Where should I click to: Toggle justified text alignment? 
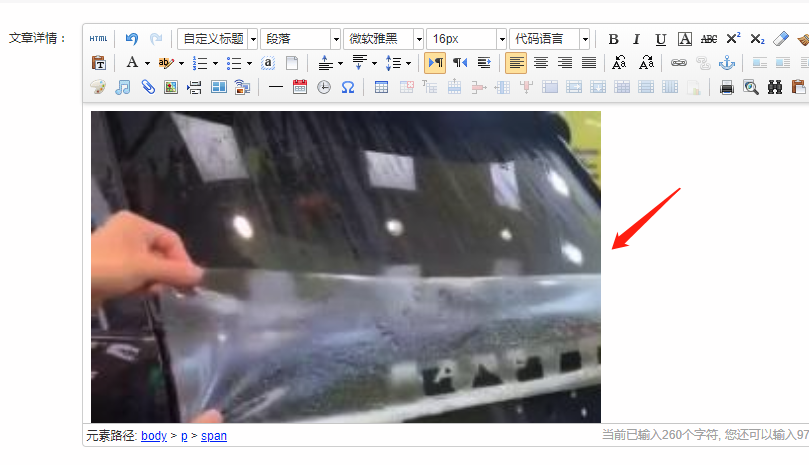click(589, 63)
